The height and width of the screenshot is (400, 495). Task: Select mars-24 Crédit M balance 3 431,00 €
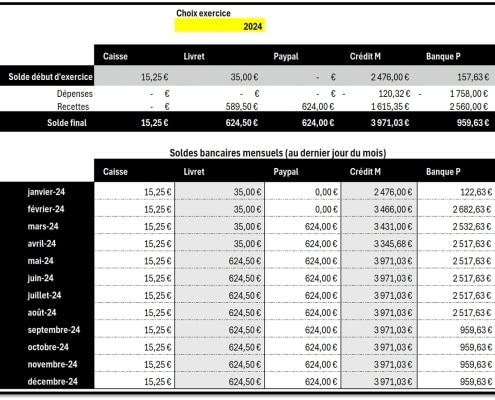393,227
